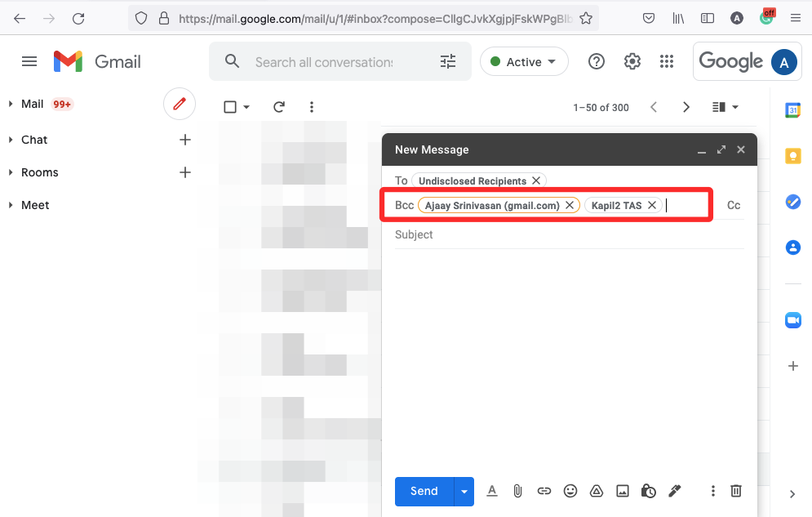Enable confidential mode
The height and width of the screenshot is (517, 812).
[x=648, y=491]
